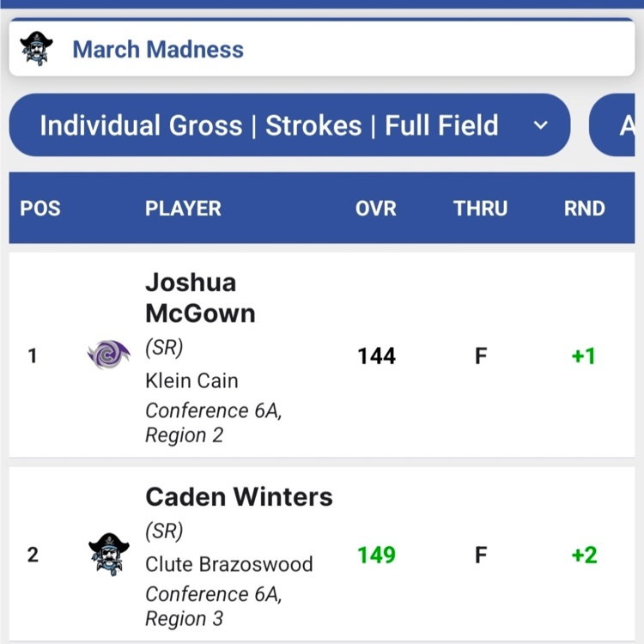644x644 pixels.
Task: Click Joshua McGown's overall score of 144
Action: click(376, 355)
